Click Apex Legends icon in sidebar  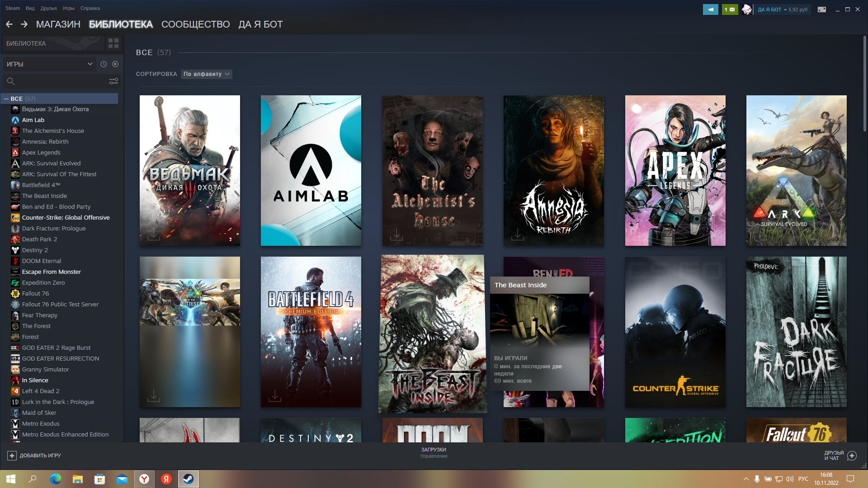click(x=15, y=153)
